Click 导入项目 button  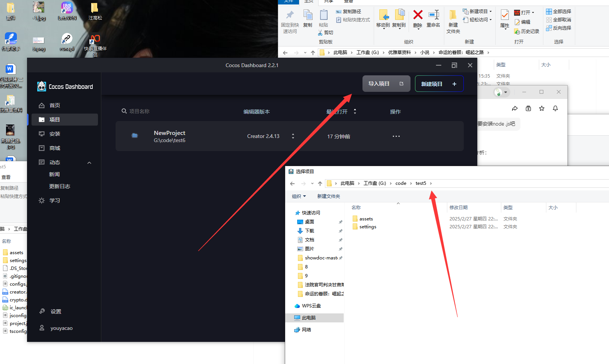point(386,84)
